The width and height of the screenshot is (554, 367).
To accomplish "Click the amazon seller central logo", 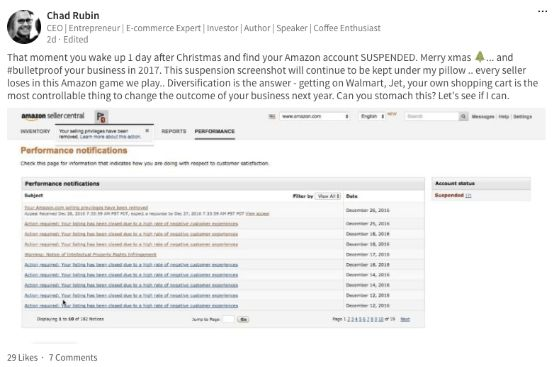I will click(53, 116).
